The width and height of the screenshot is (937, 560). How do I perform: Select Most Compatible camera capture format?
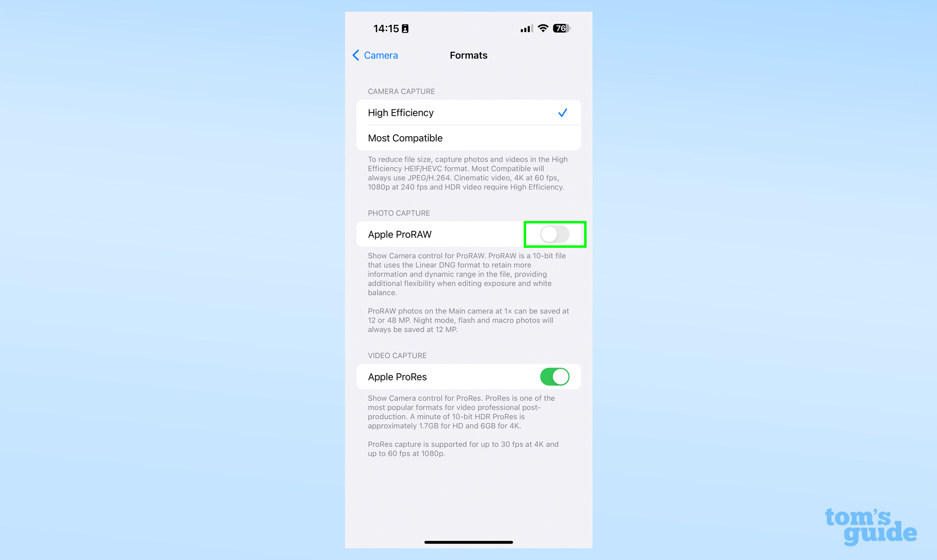point(468,138)
